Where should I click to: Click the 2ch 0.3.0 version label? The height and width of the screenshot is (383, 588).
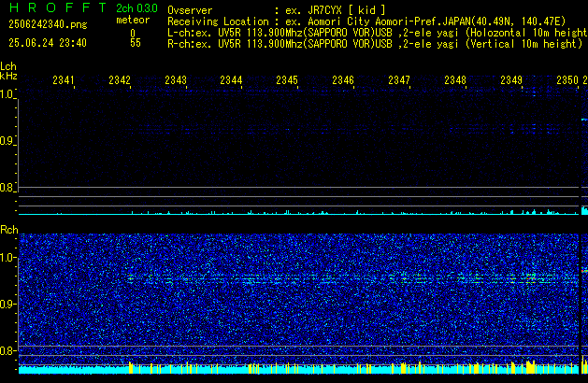tap(136, 7)
